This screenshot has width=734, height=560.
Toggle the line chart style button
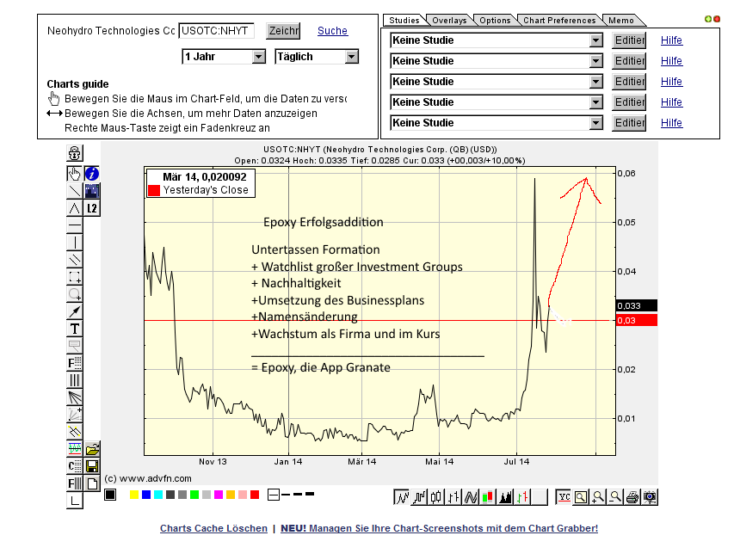tap(402, 496)
